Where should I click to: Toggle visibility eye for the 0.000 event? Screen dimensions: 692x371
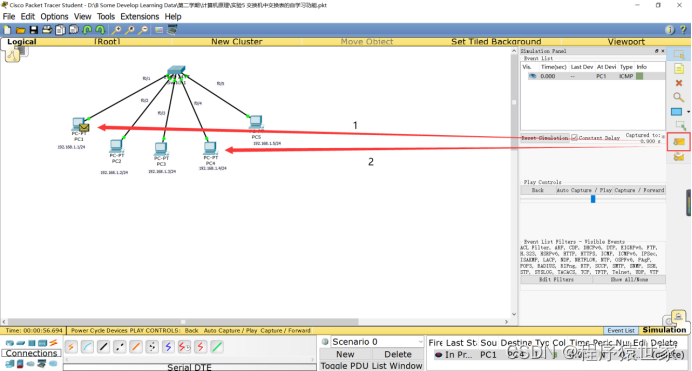coord(532,76)
